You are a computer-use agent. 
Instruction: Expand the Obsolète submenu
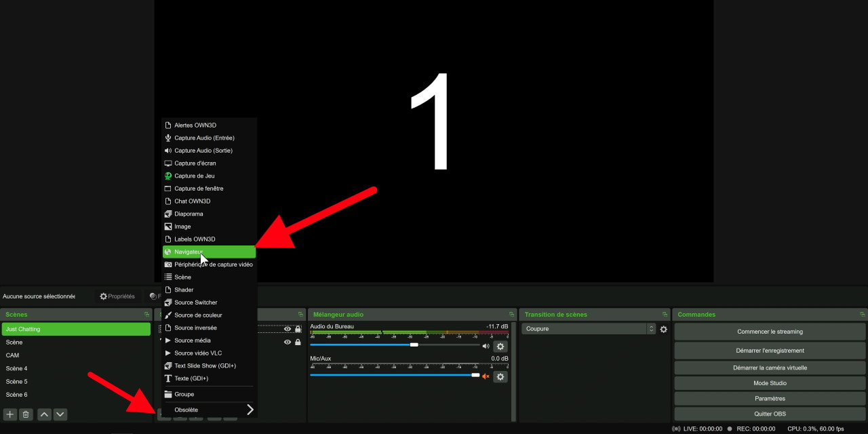tap(209, 410)
